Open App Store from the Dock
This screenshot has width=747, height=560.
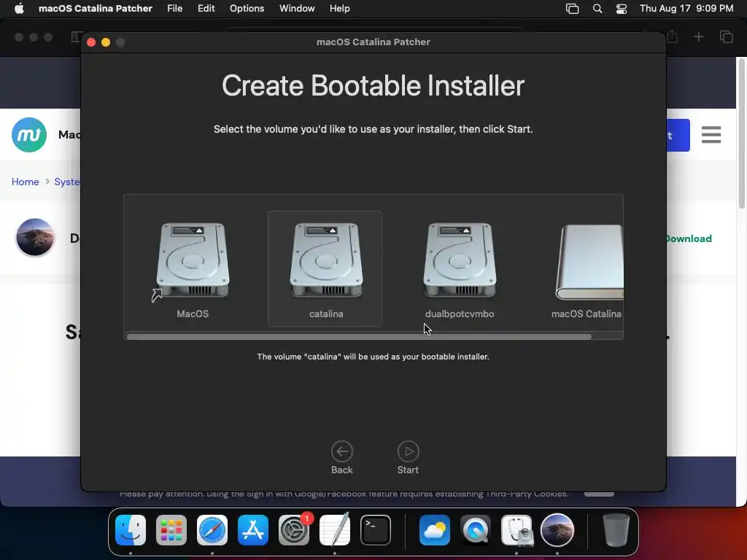(x=253, y=530)
